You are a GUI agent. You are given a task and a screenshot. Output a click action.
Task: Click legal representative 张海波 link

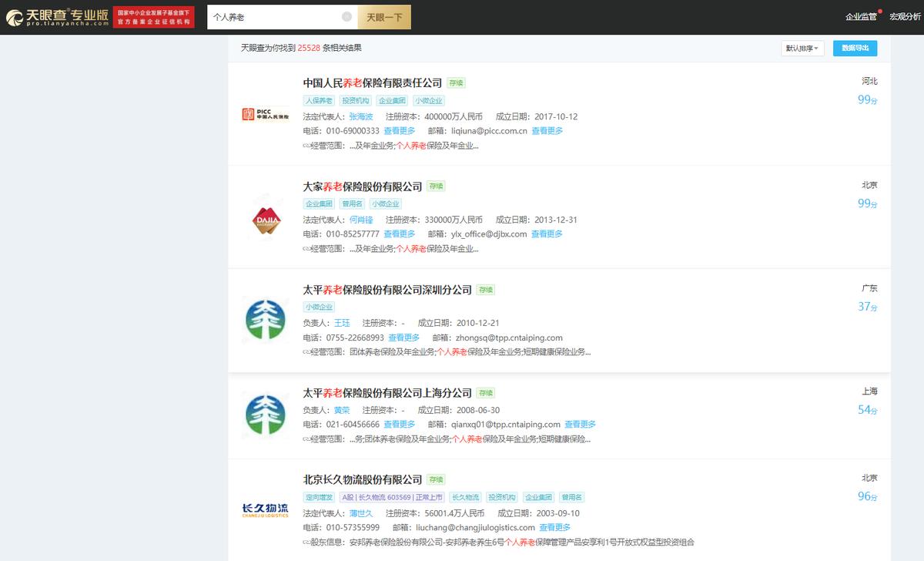360,117
